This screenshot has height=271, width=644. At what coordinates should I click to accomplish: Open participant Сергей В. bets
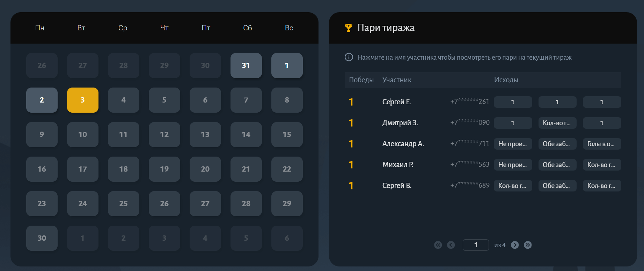[397, 186]
